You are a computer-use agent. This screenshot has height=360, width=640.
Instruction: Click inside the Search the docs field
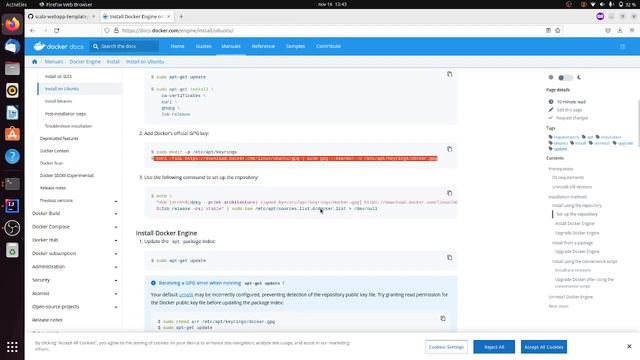coord(124,46)
